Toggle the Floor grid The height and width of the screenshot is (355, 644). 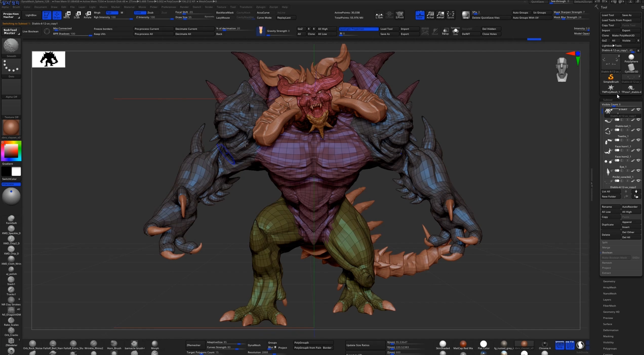(x=420, y=15)
